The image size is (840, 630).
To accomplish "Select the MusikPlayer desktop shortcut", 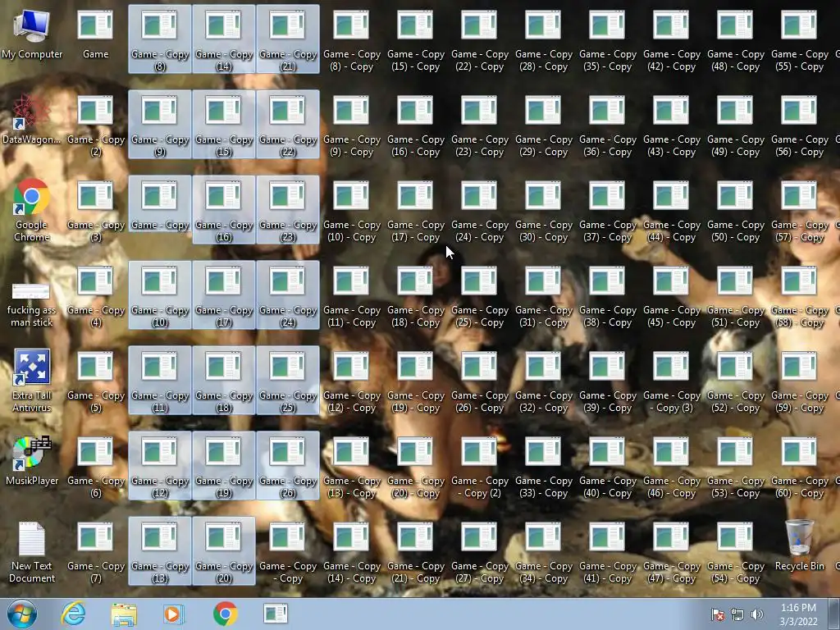I will (32, 461).
